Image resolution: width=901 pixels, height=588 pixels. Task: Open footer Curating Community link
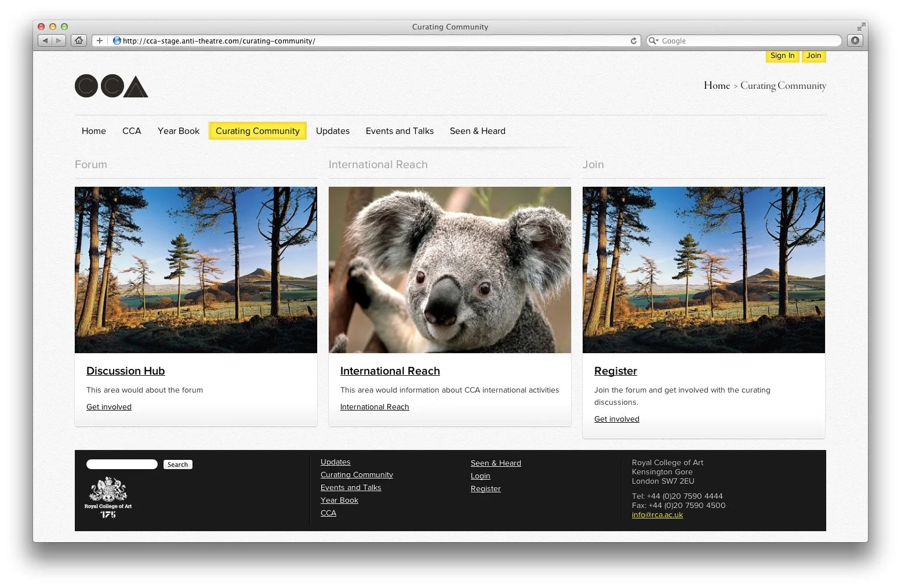click(x=357, y=475)
